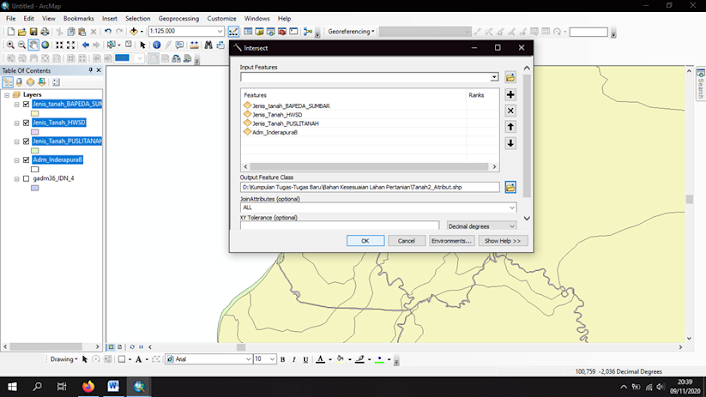Expand the Input Features dropdown
The height and width of the screenshot is (397, 706).
(x=494, y=77)
